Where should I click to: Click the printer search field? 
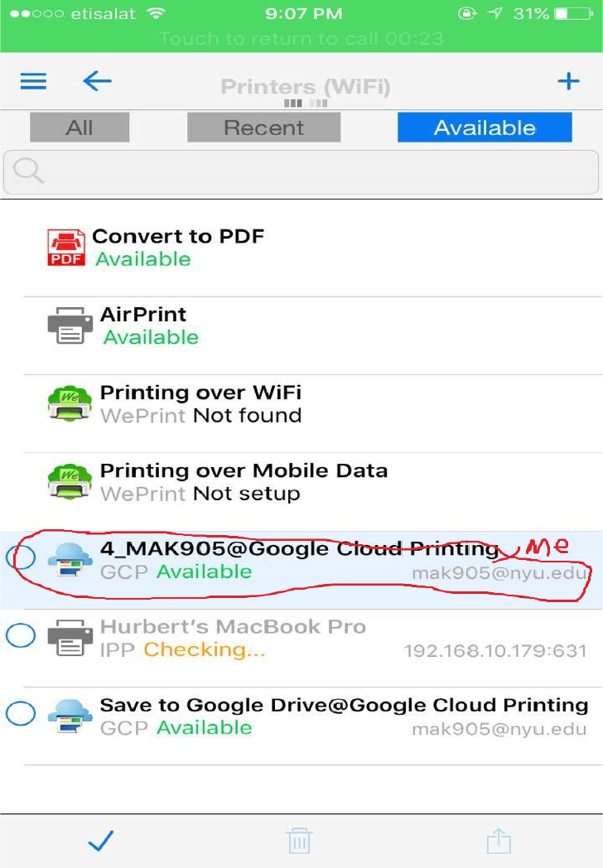point(301,171)
